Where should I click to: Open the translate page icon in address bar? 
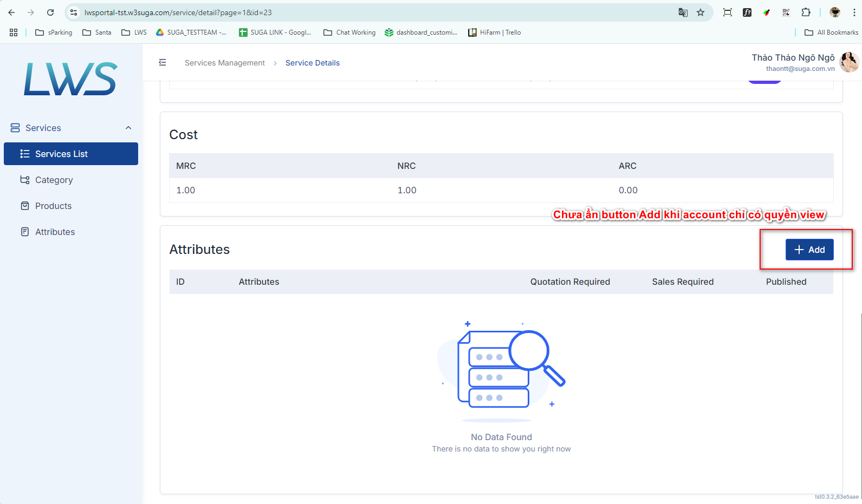pos(683,12)
